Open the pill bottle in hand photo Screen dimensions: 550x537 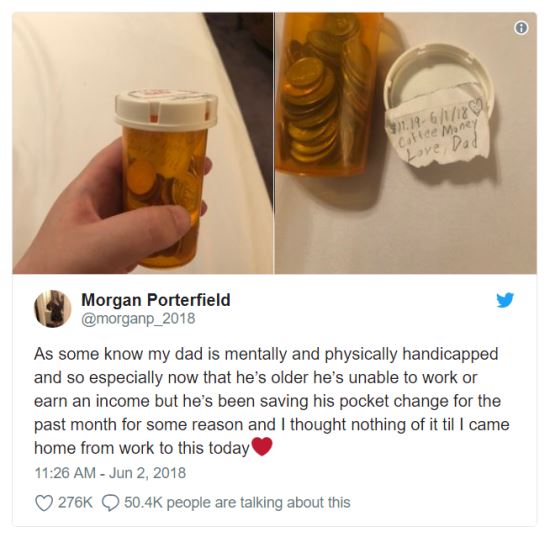click(x=143, y=143)
